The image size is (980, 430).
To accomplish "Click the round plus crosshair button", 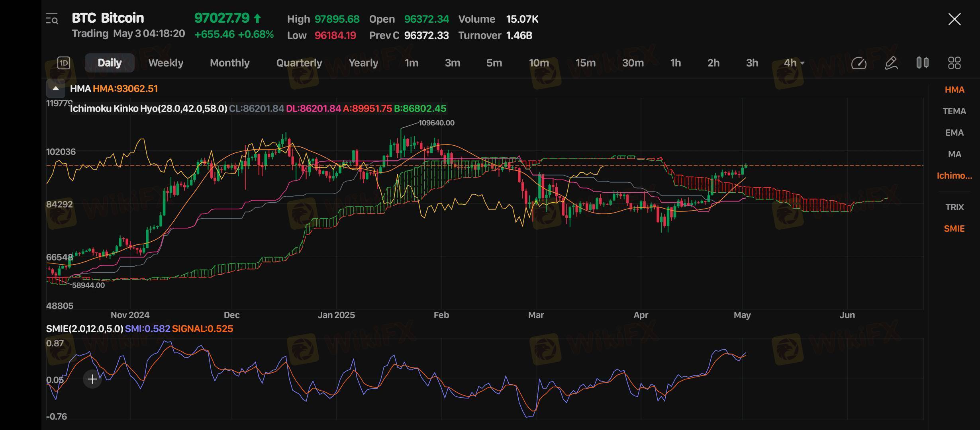I will point(92,379).
